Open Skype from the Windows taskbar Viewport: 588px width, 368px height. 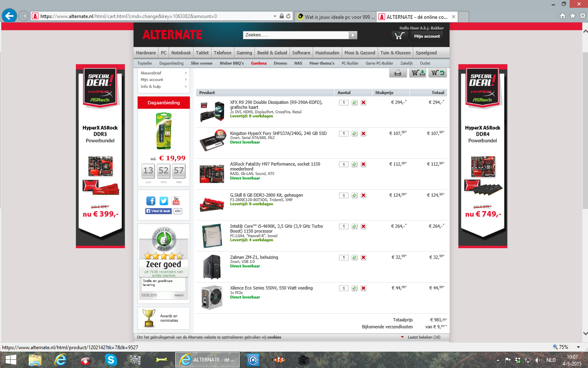click(x=111, y=360)
